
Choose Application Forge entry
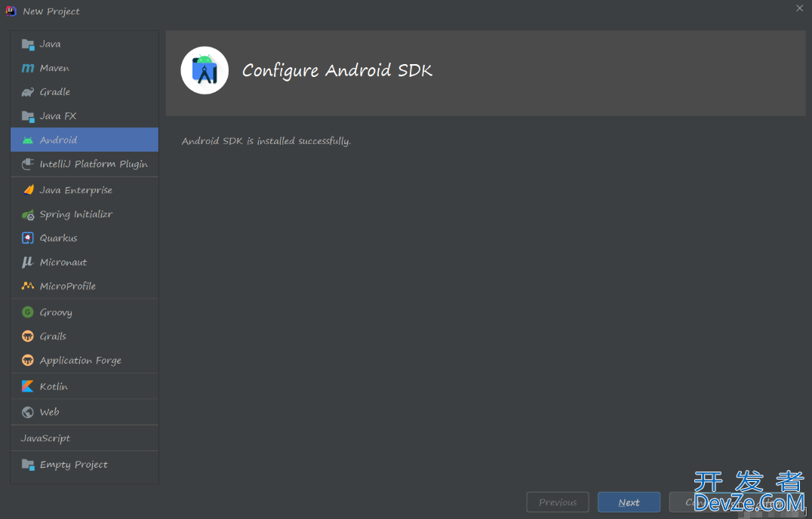coord(85,360)
